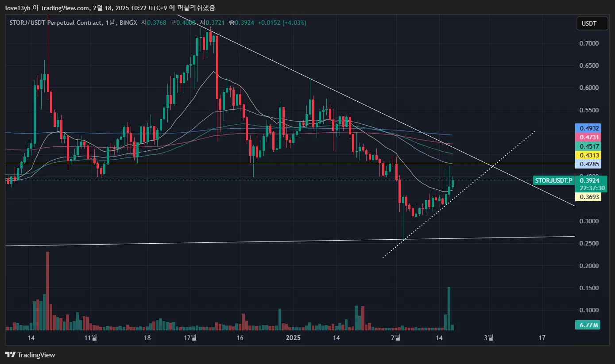This screenshot has width=615, height=364.
Task: Click the 2025 date label
Action: coord(293,338)
